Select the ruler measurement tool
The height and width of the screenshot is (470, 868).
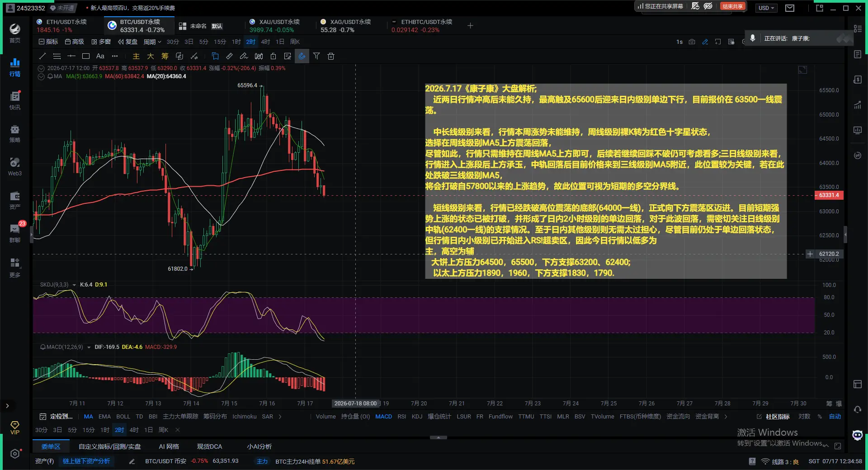click(x=230, y=56)
